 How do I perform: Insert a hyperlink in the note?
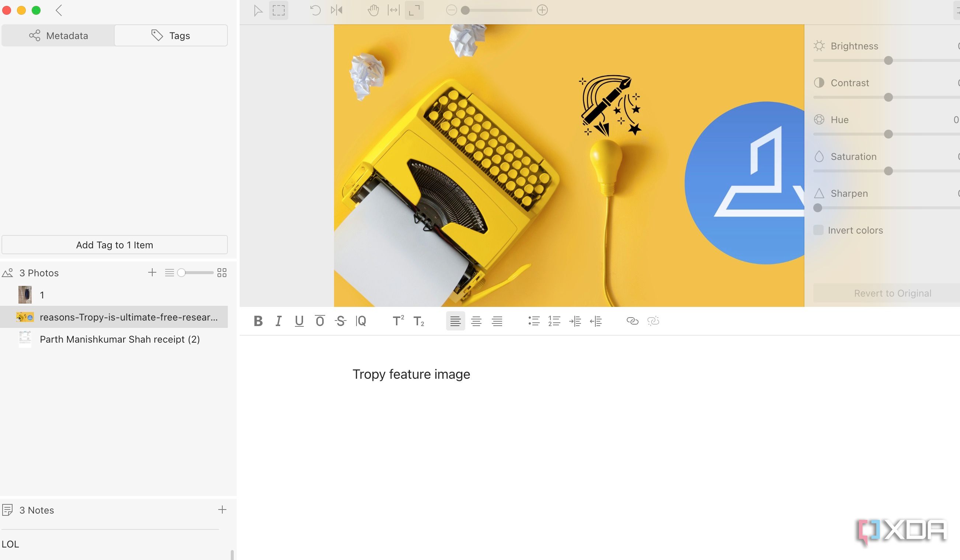(632, 321)
